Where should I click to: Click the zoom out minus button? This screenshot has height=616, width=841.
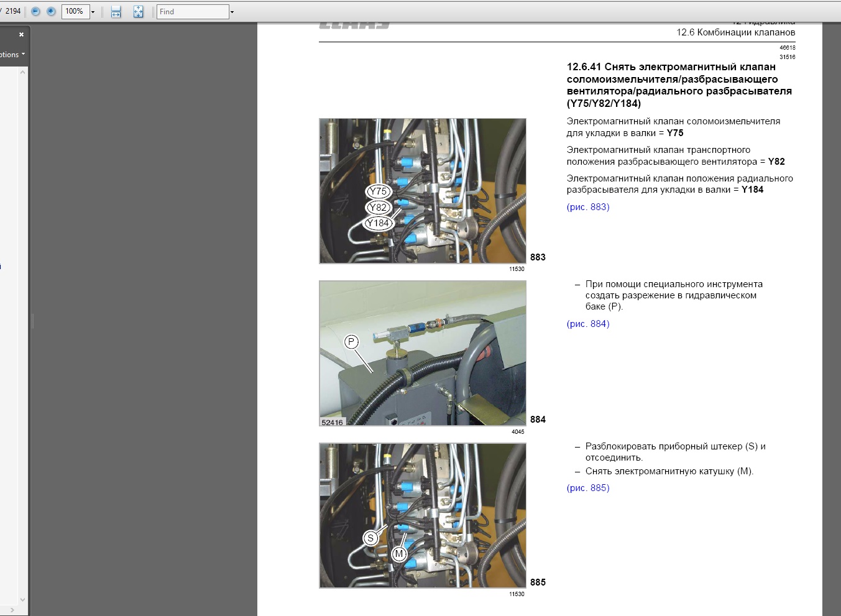tap(35, 11)
